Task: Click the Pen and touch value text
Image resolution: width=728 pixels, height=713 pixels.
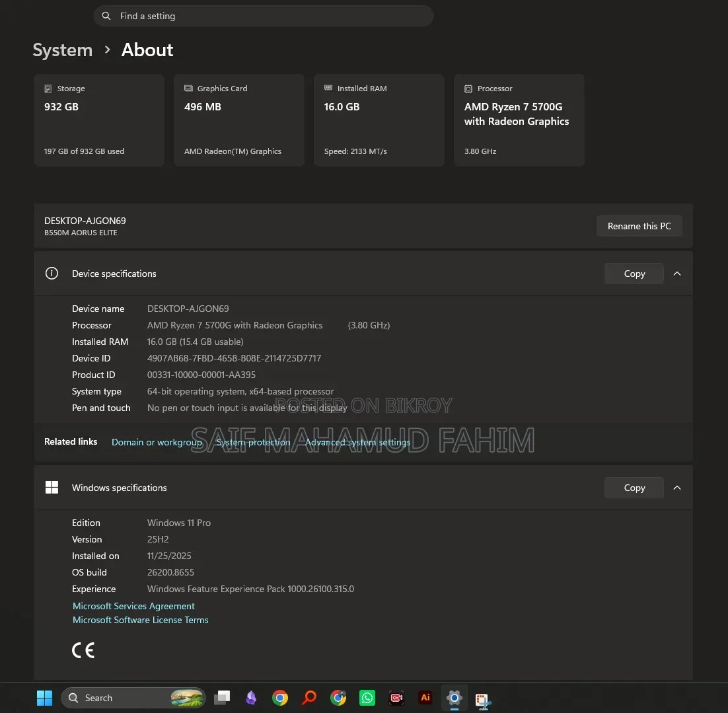Action: [x=247, y=408]
